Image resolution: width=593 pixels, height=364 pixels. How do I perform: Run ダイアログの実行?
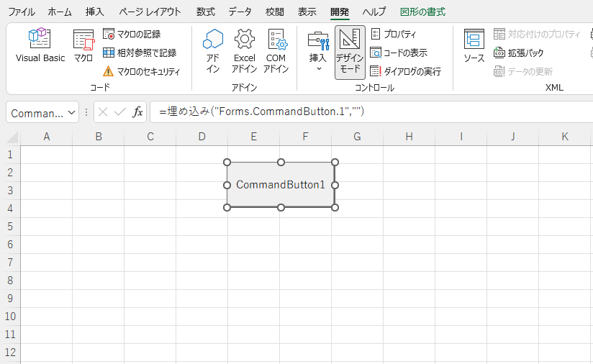click(405, 71)
